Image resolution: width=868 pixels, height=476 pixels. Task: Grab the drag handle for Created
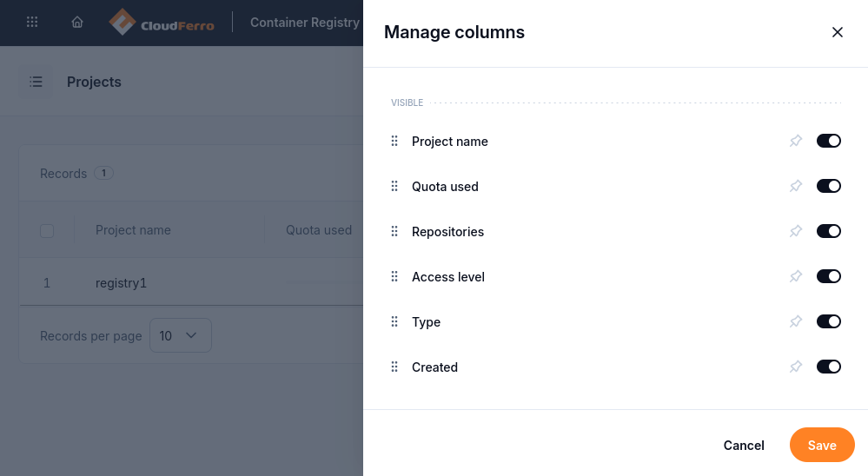(394, 367)
